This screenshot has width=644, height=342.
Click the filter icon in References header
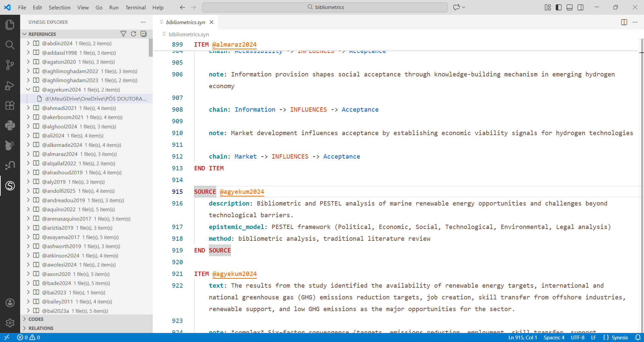click(123, 34)
